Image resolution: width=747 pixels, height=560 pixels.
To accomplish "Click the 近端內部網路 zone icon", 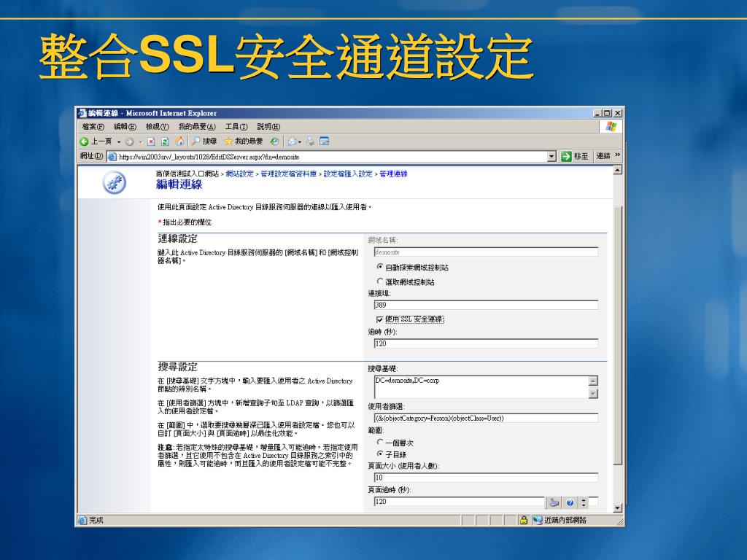I will pos(538,520).
